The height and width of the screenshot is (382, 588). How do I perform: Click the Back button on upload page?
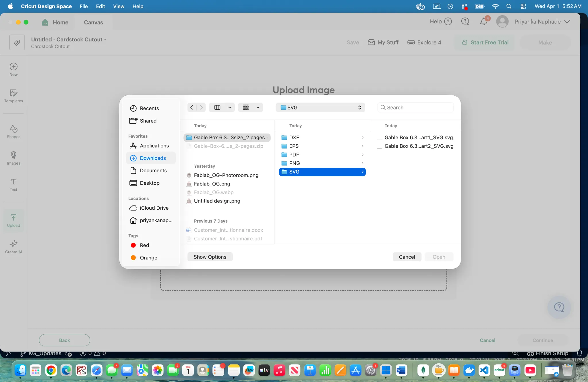(x=65, y=340)
